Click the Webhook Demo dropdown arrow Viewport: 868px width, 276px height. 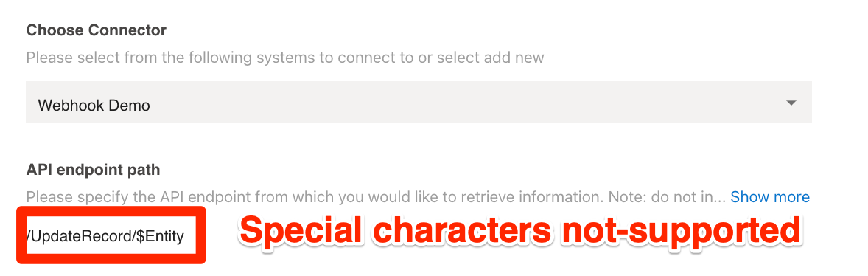(x=791, y=103)
